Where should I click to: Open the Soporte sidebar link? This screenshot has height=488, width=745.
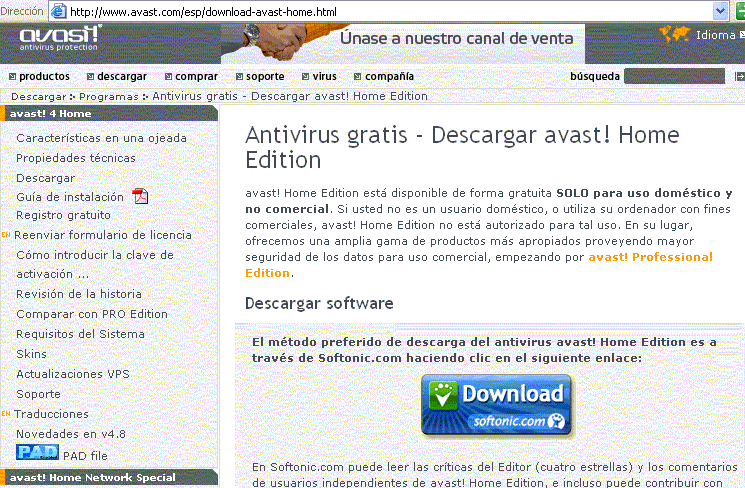38,394
